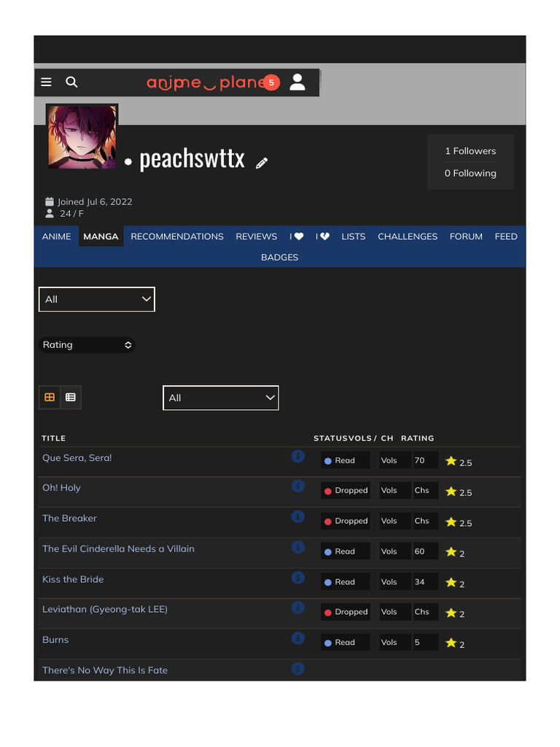Open the All dropdown beside view icons
This screenshot has width=560, height=747.
click(220, 398)
